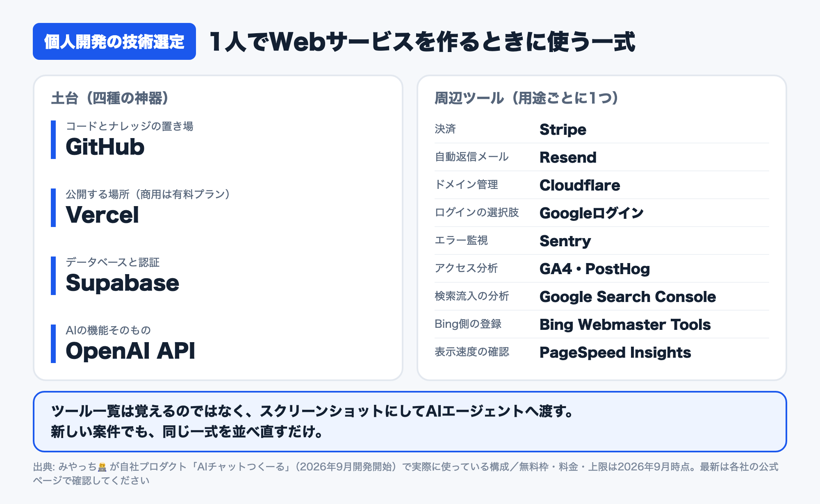Viewport: 820px width, 504px height.
Task: Click the 自動返信メール row label
Action: click(472, 157)
